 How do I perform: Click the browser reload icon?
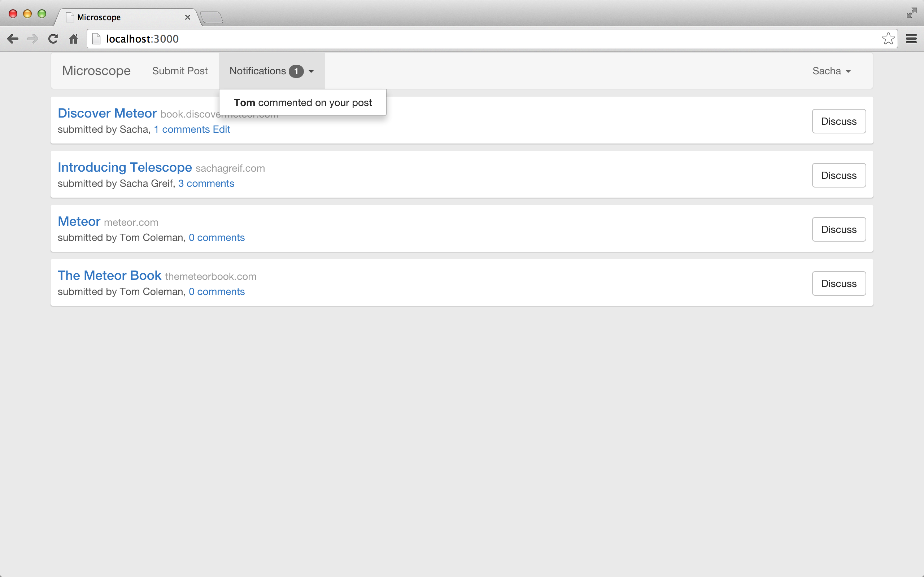tap(53, 39)
